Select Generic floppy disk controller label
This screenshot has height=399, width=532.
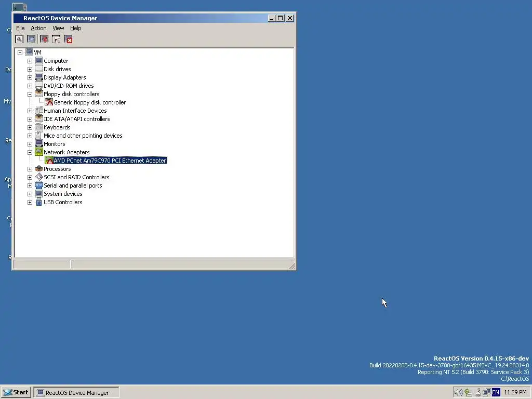tap(89, 102)
